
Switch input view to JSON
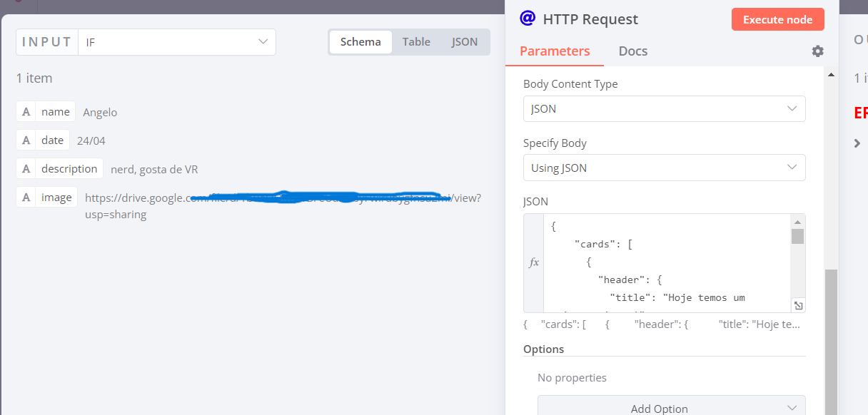(465, 42)
